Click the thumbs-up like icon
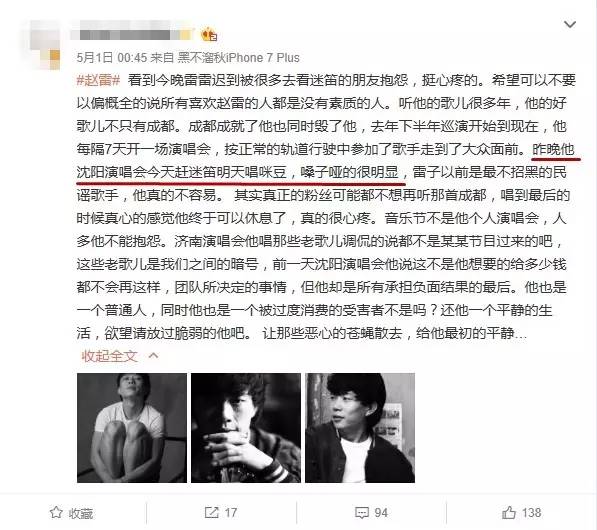597x530 pixels. (509, 512)
